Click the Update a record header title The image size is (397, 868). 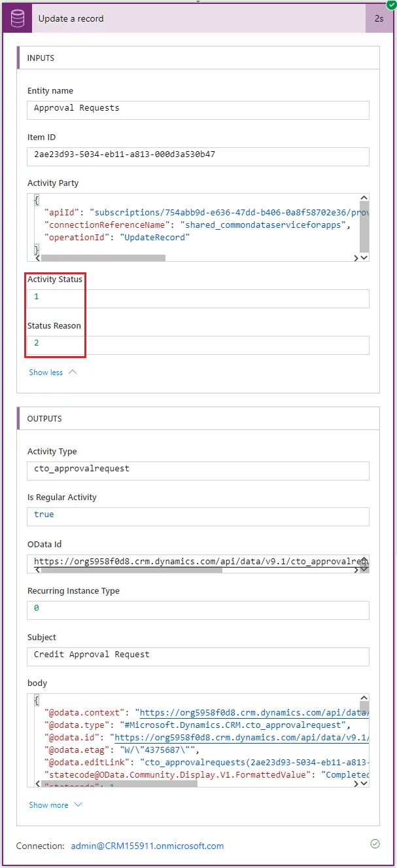coord(71,18)
